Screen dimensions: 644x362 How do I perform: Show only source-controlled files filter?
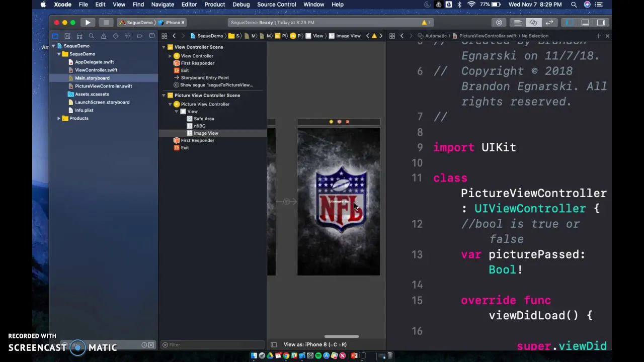[x=151, y=345]
